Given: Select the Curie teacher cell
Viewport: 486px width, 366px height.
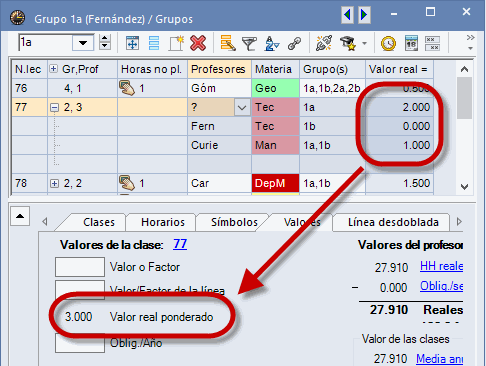Looking at the screenshot, I should (219, 145).
